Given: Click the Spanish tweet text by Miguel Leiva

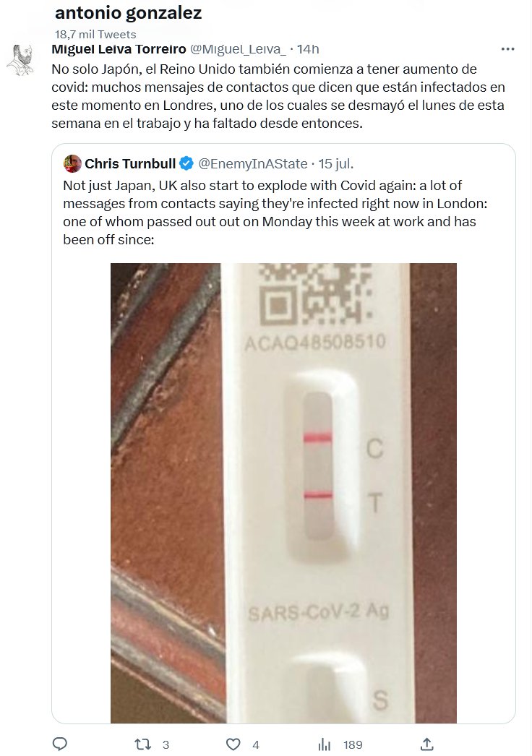Looking at the screenshot, I should [277, 96].
